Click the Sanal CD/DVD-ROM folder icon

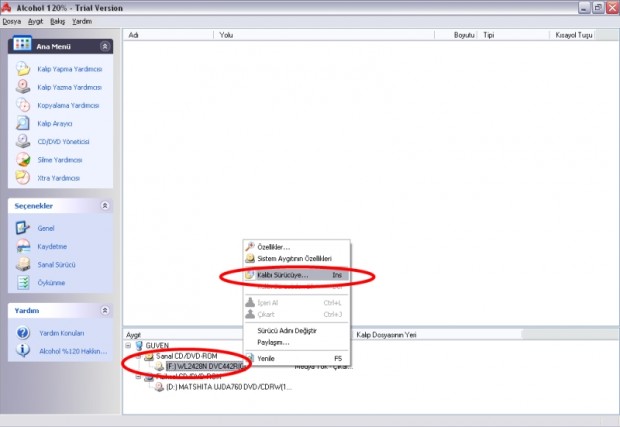pos(149,356)
